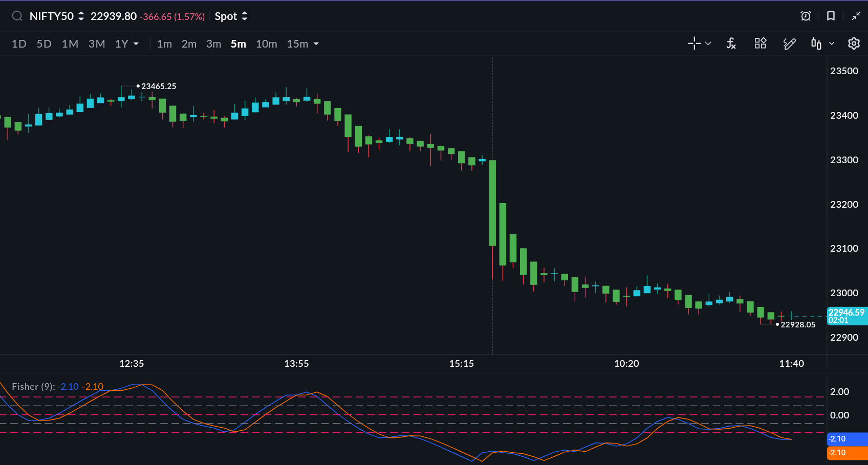This screenshot has height=465, width=868.
Task: Switch to the 1m interval
Action: coord(164,44)
